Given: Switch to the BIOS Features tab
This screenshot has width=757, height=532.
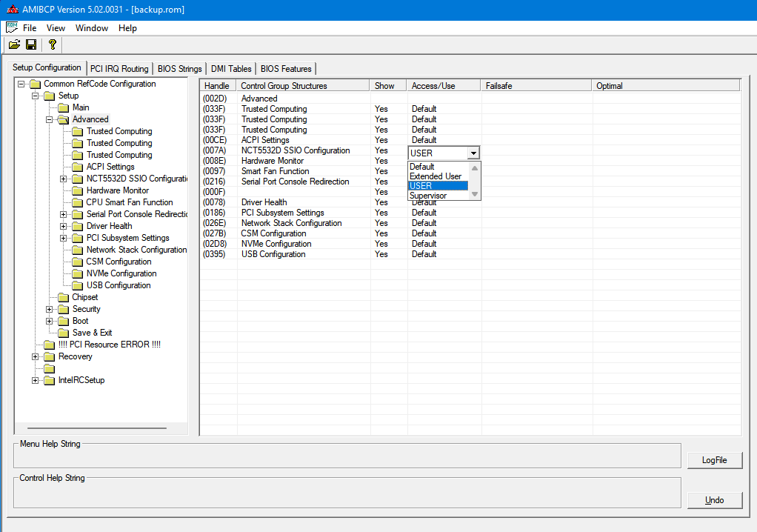Looking at the screenshot, I should 286,69.
